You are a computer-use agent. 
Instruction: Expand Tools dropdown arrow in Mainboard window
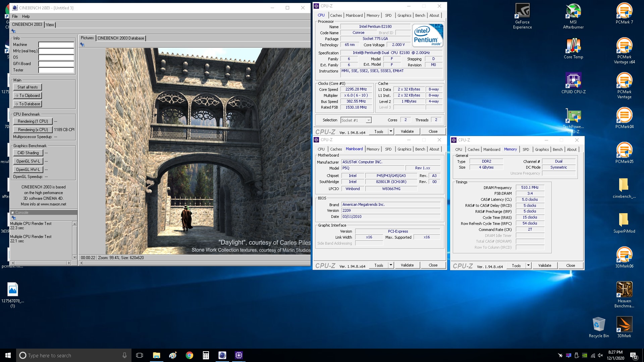(x=391, y=265)
